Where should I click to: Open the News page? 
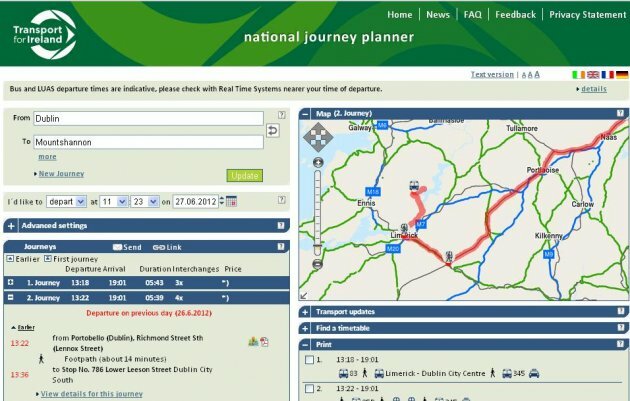[x=438, y=15]
